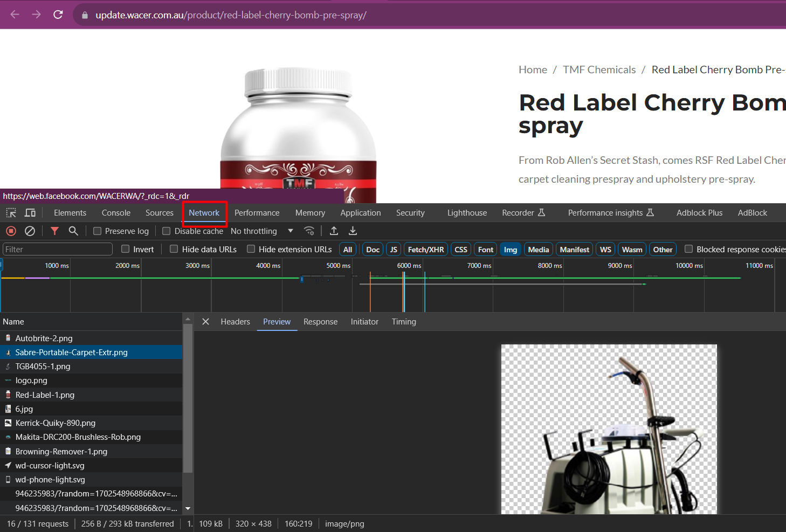Viewport: 786px width, 532px height.
Task: Filter requests by WS type
Action: click(606, 250)
